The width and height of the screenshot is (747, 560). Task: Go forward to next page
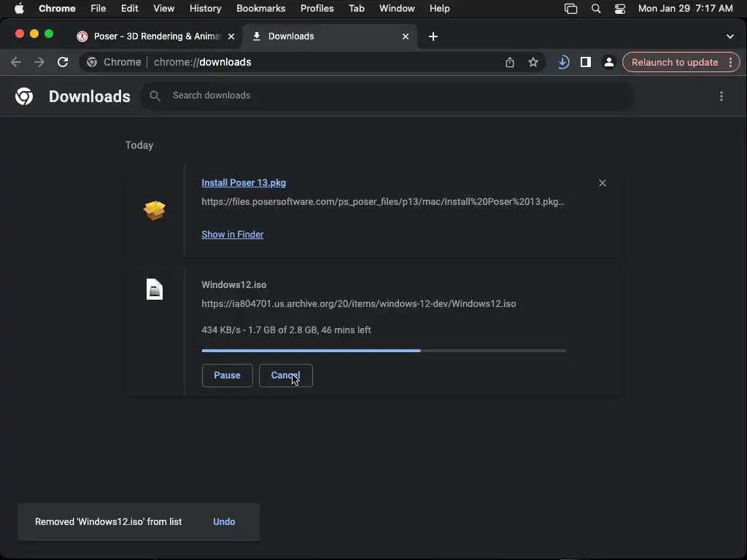pyautogui.click(x=39, y=63)
